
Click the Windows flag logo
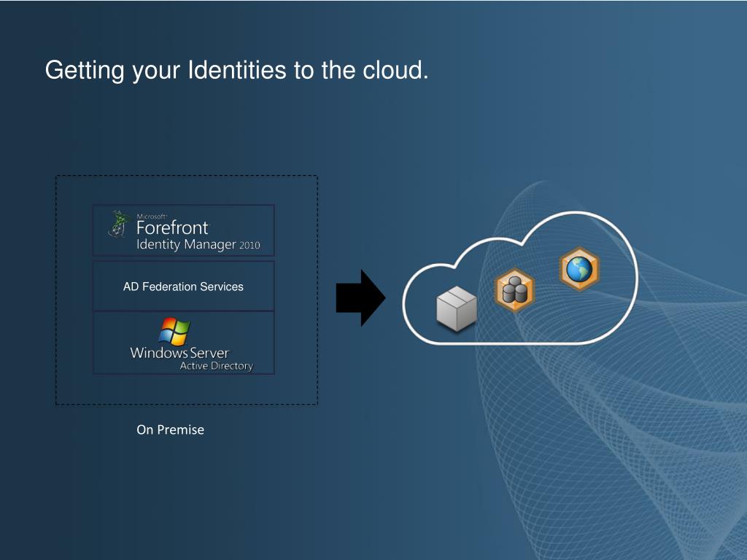click(x=174, y=332)
